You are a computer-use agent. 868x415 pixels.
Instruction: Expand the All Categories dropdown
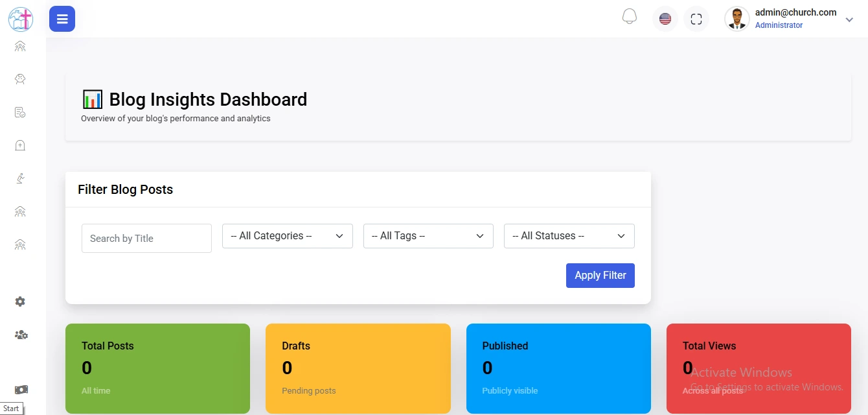[287, 236]
